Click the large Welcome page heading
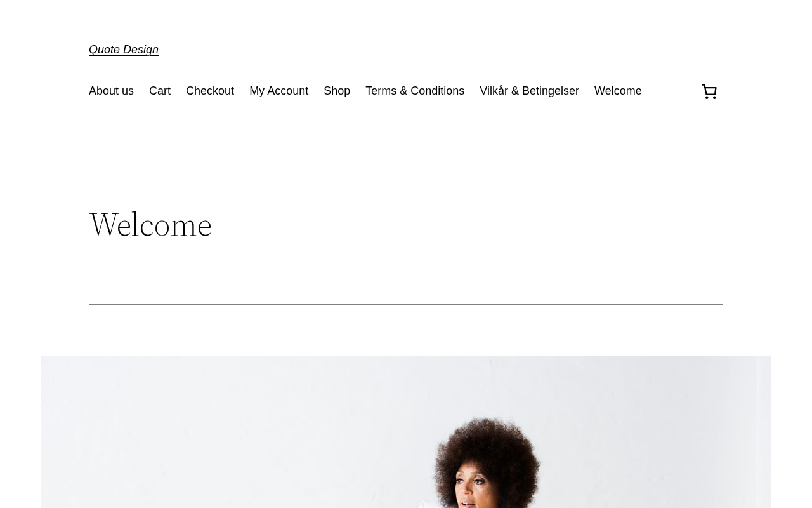The height and width of the screenshot is (508, 812). tap(150, 224)
